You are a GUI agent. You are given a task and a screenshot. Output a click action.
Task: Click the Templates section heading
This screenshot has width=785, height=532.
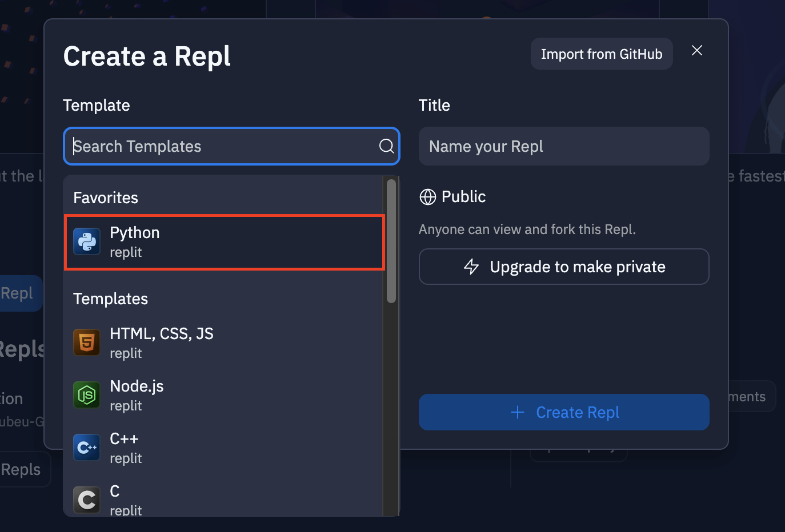(110, 299)
